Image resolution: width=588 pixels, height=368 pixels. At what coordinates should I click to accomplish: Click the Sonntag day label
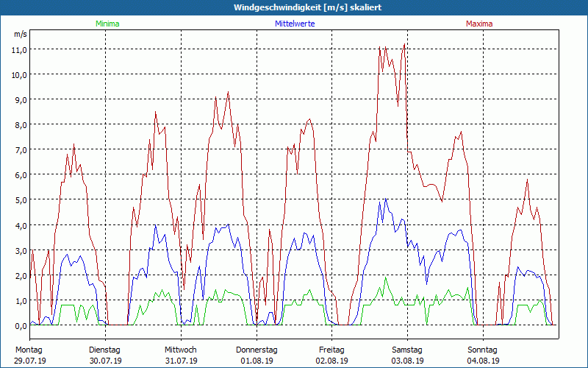[x=483, y=350]
